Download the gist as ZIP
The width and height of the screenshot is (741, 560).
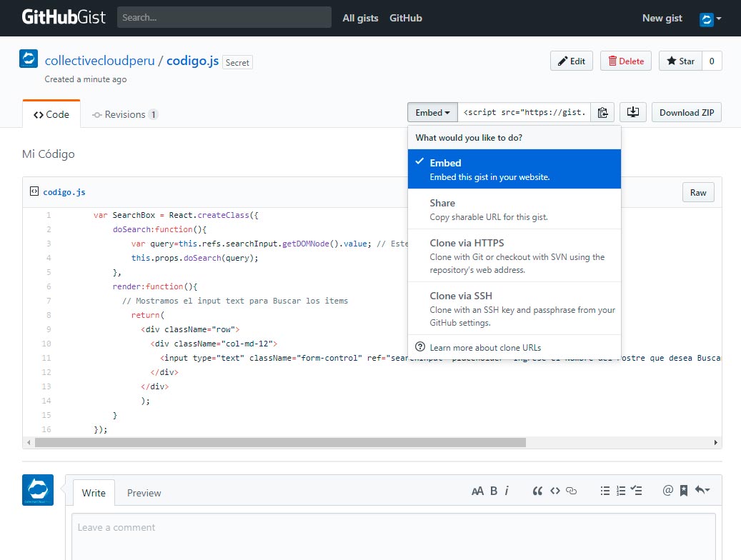coord(687,112)
